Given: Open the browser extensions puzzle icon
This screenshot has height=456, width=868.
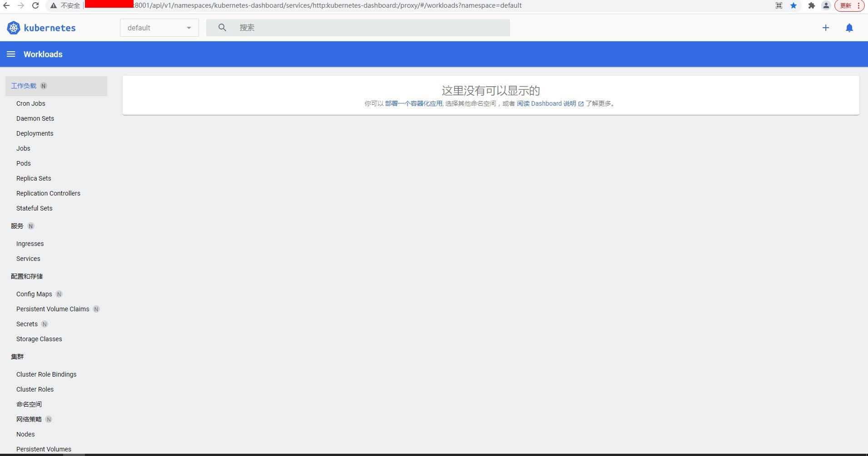Looking at the screenshot, I should (x=811, y=5).
